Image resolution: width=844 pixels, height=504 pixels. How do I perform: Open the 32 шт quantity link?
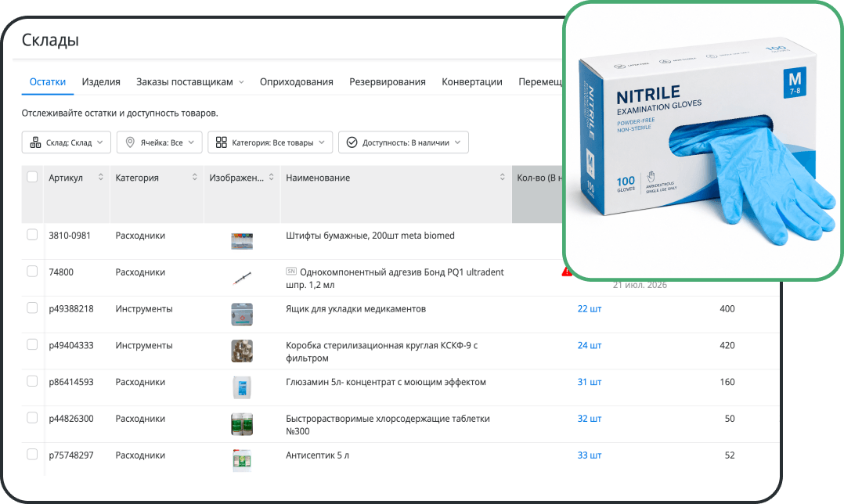(590, 419)
